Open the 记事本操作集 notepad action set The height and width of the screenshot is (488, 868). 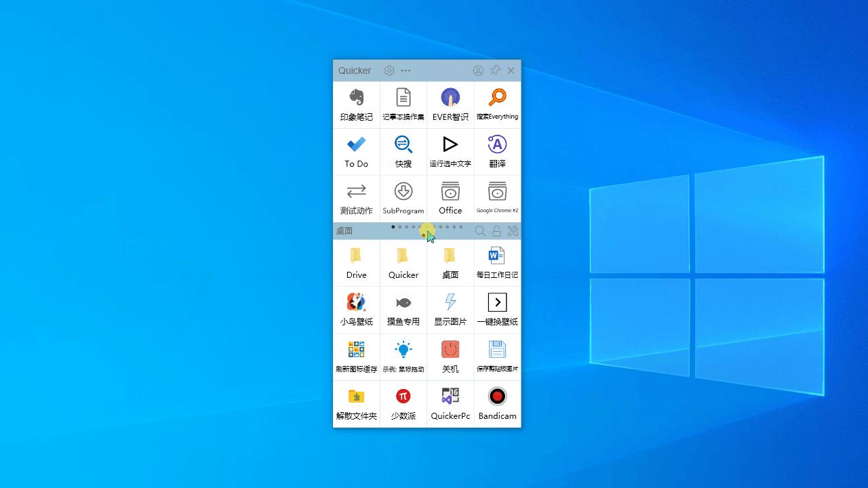coord(403,104)
